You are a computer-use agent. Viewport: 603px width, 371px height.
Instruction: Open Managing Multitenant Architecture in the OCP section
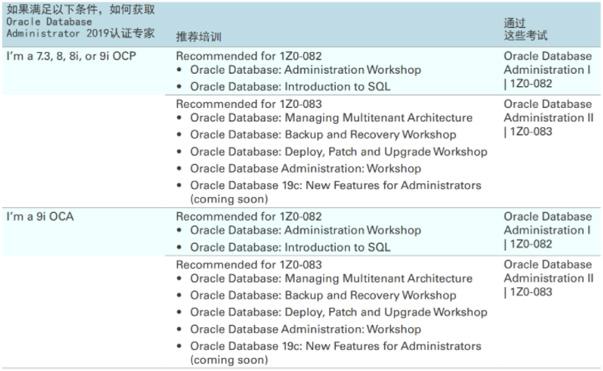pos(331,118)
